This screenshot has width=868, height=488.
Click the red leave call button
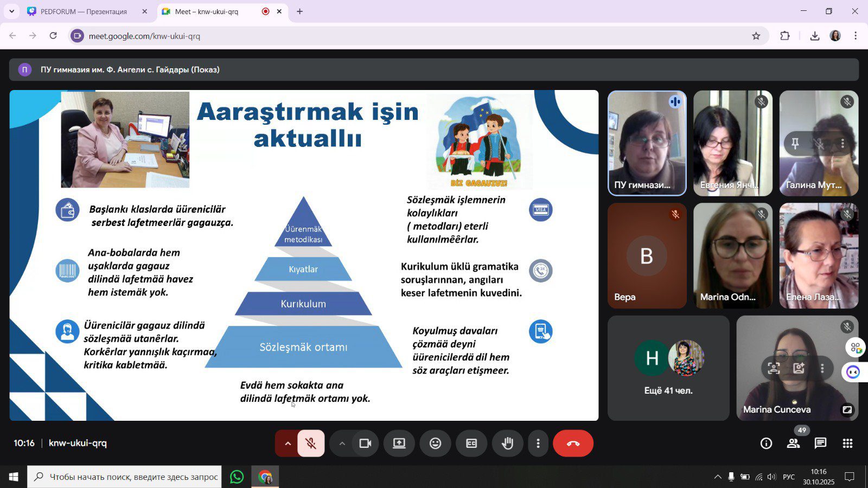[573, 444]
